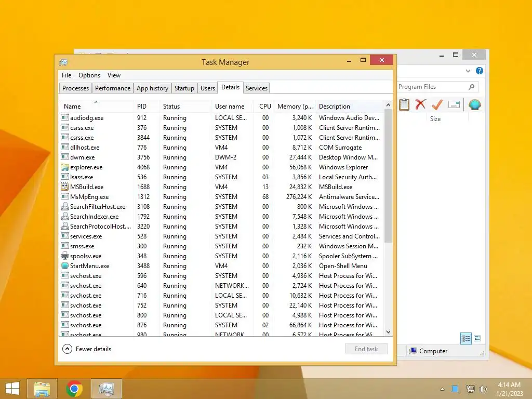
Task: Click the lsass.exe process icon
Action: click(x=64, y=177)
